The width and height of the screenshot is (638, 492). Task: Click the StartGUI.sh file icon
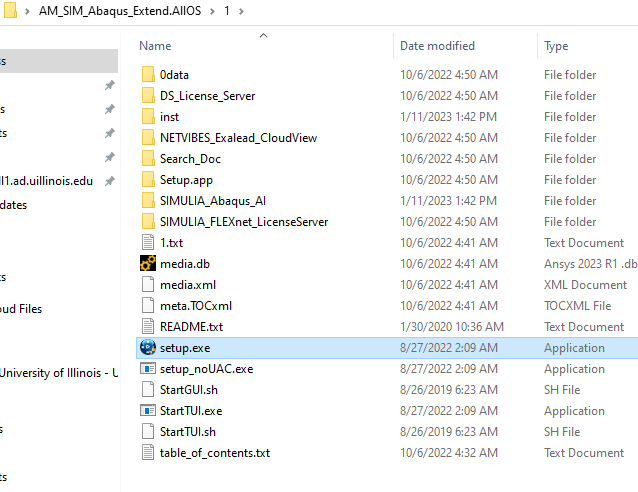tap(148, 390)
